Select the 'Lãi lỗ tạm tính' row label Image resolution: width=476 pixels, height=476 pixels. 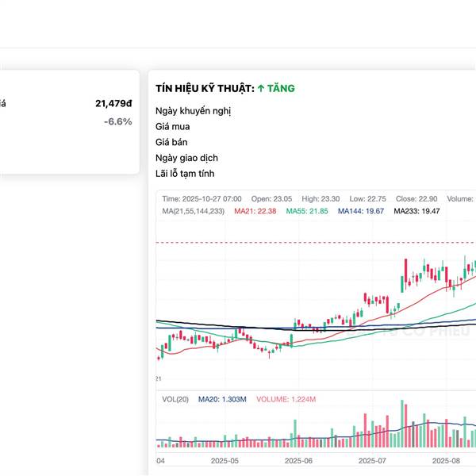186,174
